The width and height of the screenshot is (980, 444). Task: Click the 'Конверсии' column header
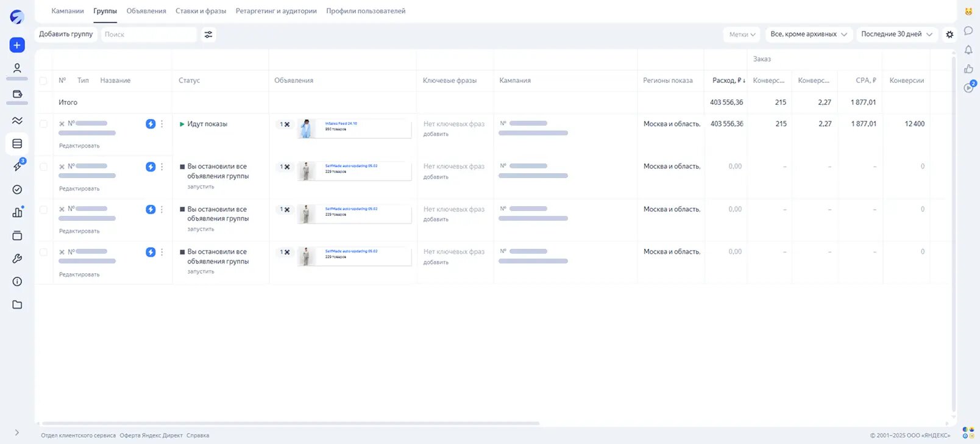[907, 81]
